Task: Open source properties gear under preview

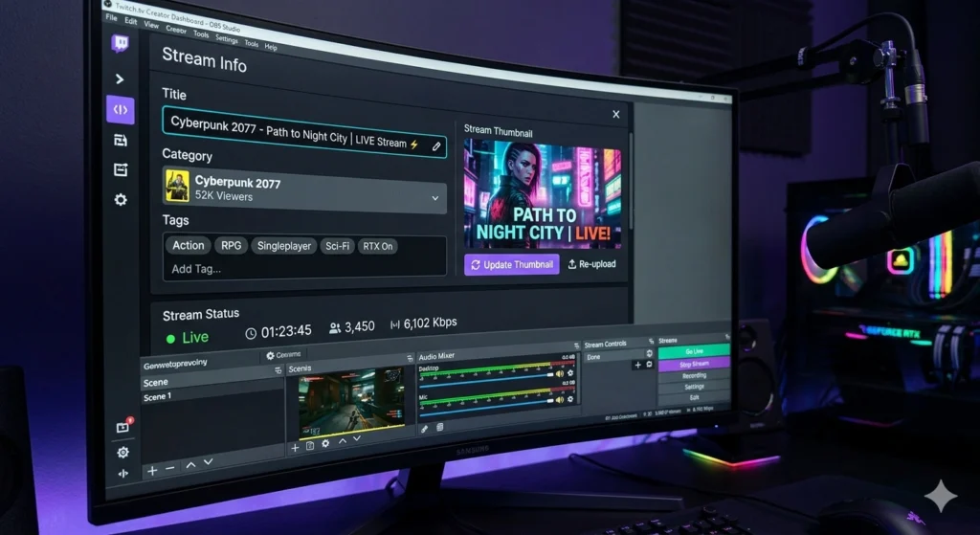Action: (325, 443)
